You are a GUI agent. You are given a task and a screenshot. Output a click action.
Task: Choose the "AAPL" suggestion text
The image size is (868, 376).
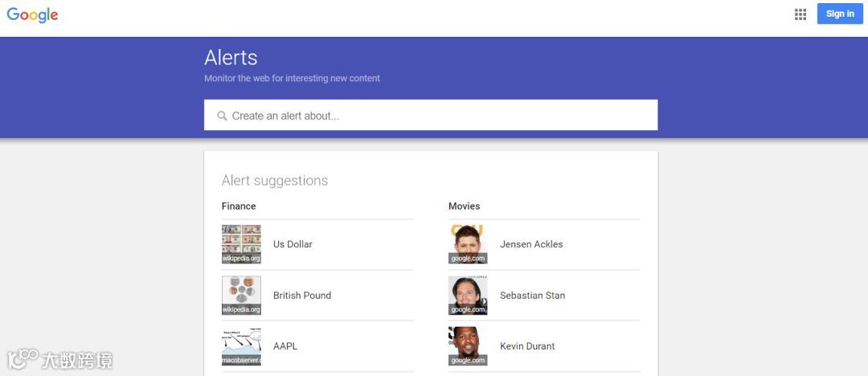point(285,346)
